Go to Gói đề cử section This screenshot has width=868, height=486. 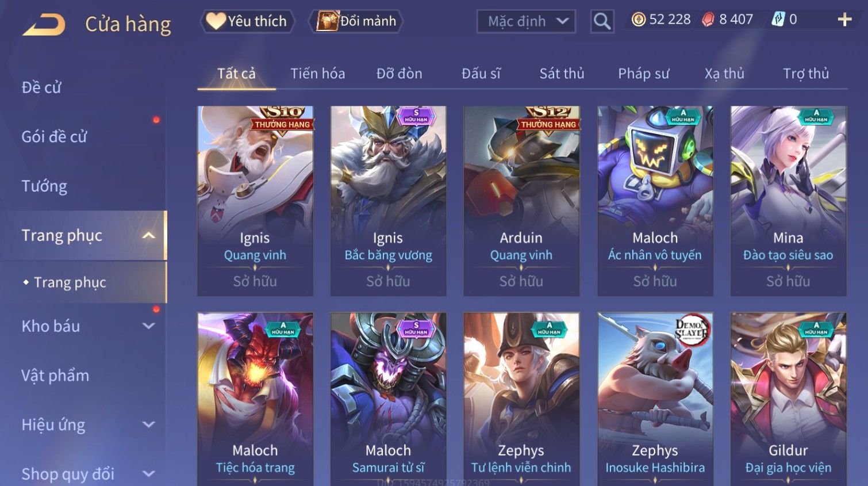point(54,137)
